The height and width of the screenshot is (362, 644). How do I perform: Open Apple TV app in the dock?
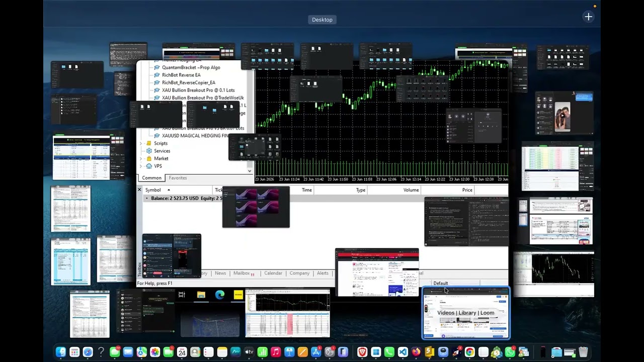pos(249,352)
